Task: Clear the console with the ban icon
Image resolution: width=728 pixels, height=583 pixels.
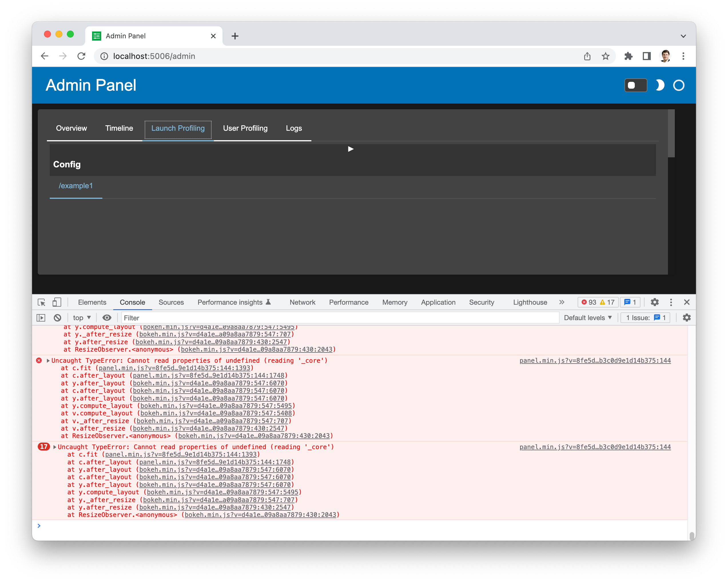Action: (57, 318)
